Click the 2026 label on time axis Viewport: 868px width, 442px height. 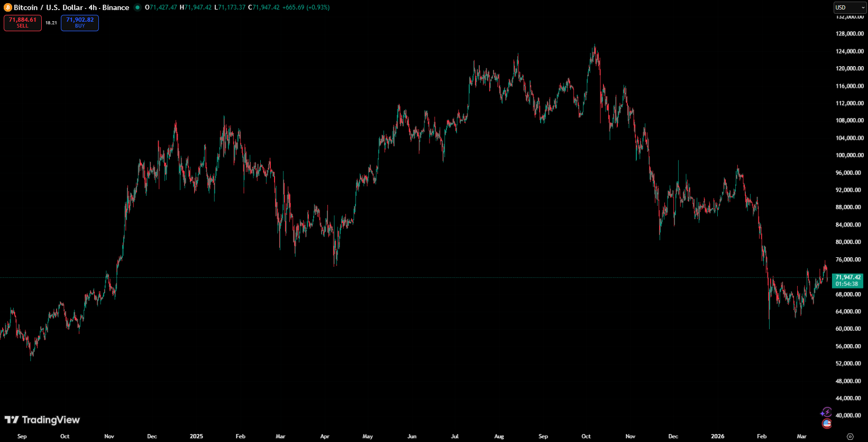[x=717, y=436]
